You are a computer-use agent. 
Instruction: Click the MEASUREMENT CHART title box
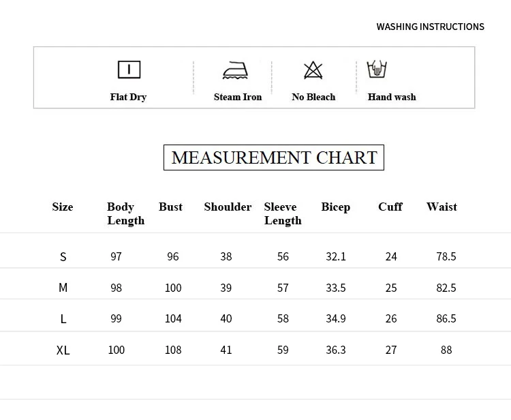point(274,157)
